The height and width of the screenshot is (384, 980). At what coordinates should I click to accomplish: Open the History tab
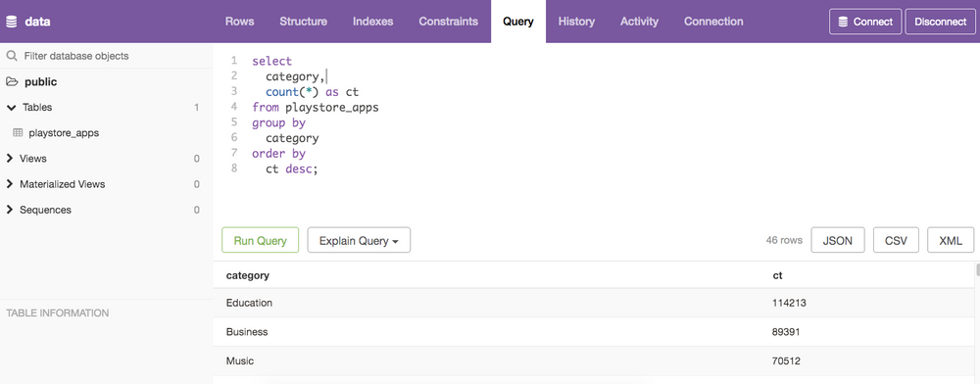point(576,22)
